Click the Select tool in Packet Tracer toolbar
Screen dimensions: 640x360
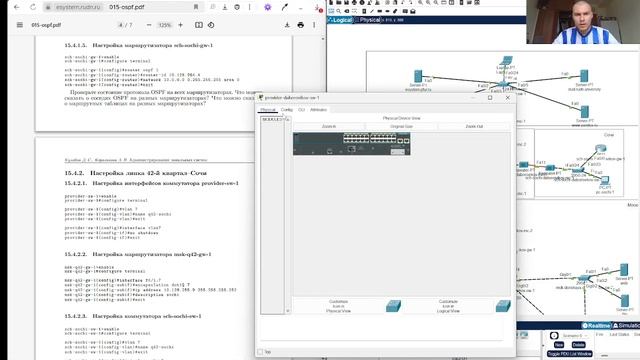click(331, 11)
